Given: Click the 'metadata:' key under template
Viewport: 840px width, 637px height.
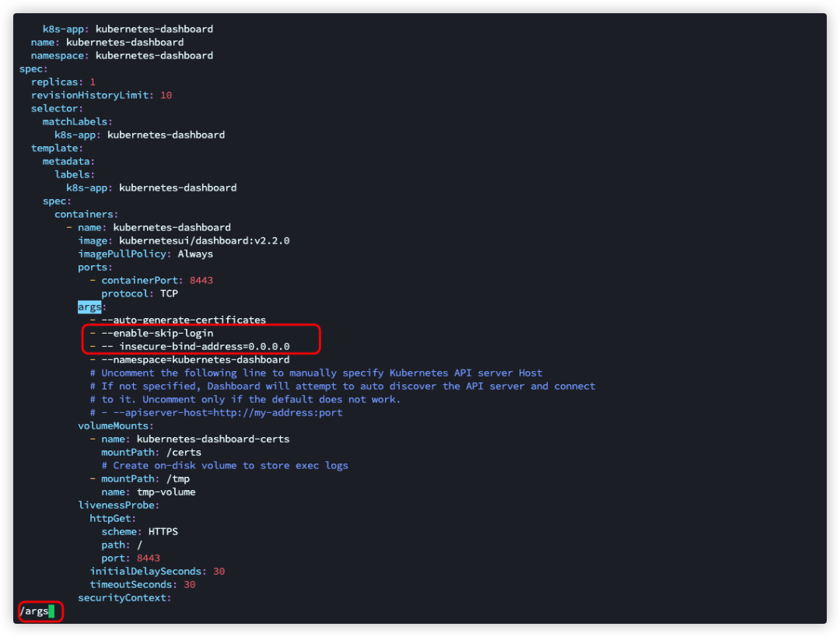Looking at the screenshot, I should tap(68, 161).
